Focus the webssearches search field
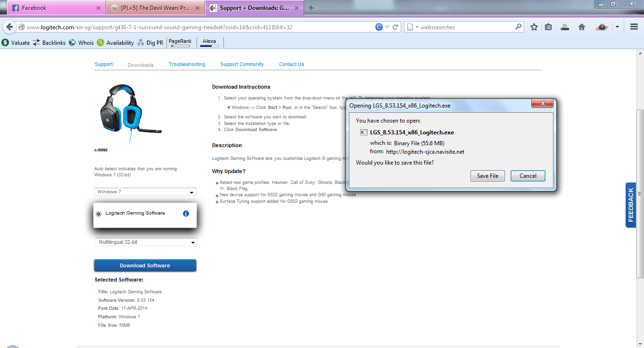Screen dimensions: 644x348 click(x=467, y=27)
